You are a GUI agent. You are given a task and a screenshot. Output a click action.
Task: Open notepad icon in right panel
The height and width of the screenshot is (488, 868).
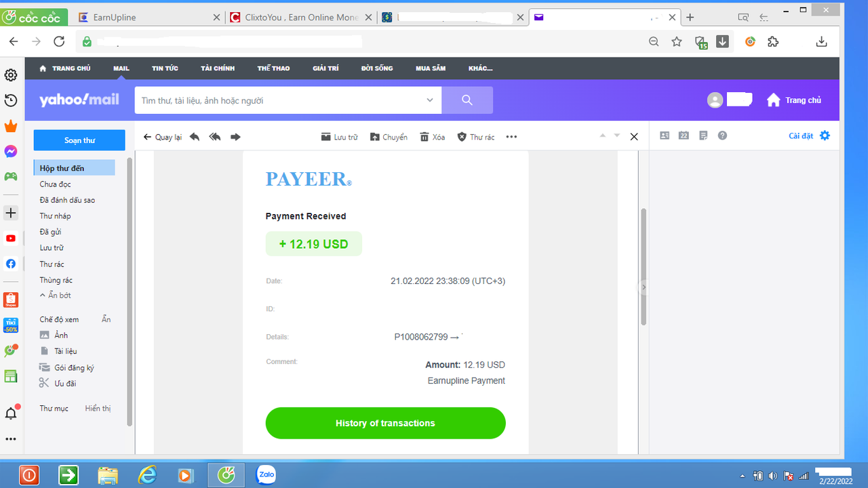[x=703, y=136]
